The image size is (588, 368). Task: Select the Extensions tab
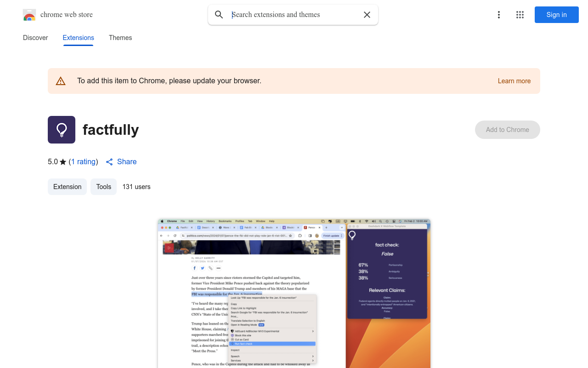79,38
